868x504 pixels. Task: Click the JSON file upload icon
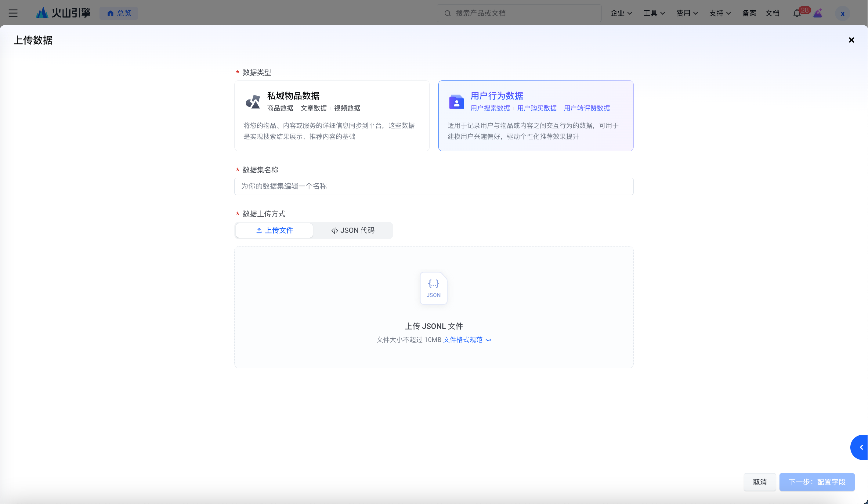tap(433, 288)
